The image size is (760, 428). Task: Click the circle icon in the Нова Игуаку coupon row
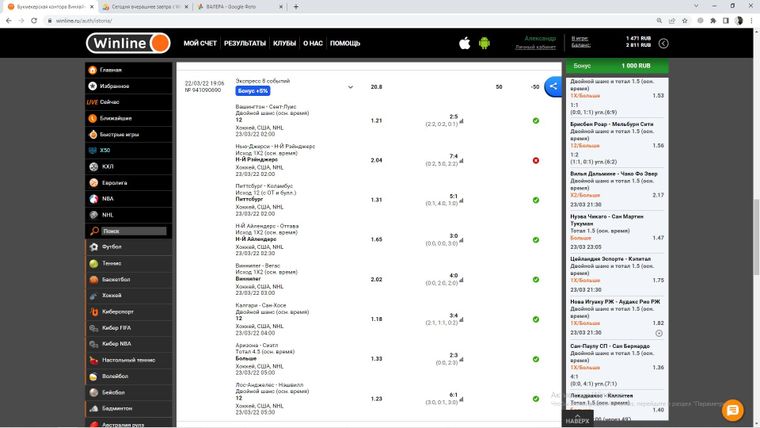(x=659, y=333)
